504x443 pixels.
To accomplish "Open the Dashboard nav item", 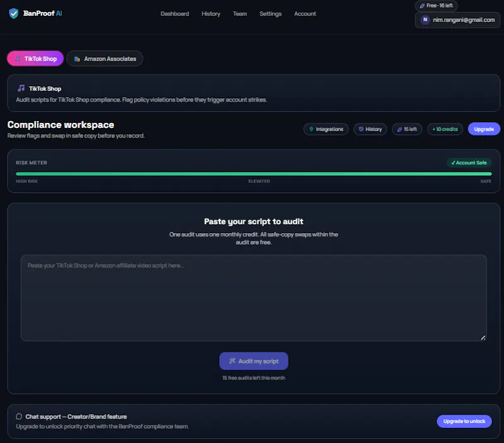I will 175,14.
